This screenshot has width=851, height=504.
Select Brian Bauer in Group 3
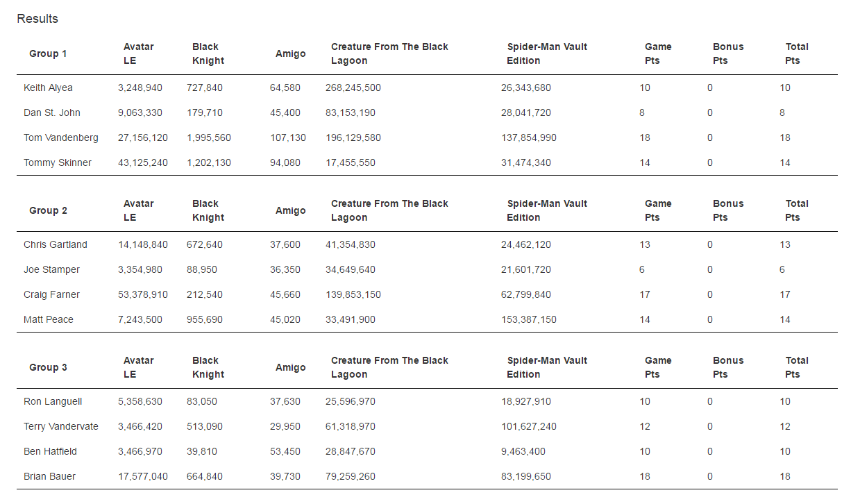pos(49,477)
